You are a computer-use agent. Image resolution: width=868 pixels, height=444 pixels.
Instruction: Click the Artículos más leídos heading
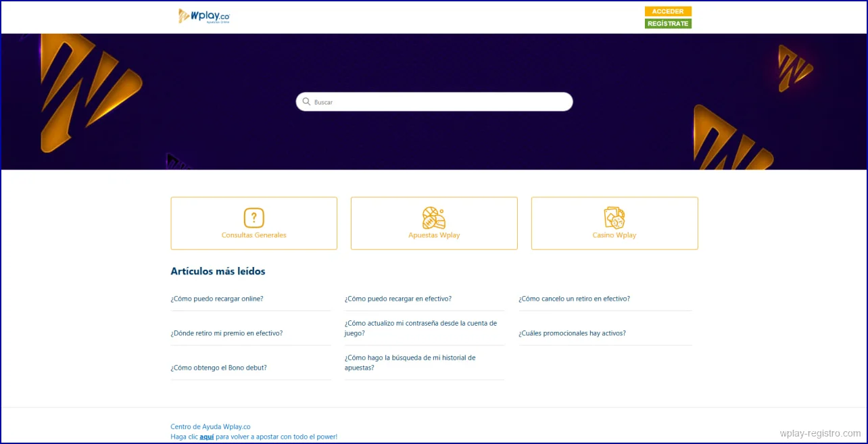point(218,271)
